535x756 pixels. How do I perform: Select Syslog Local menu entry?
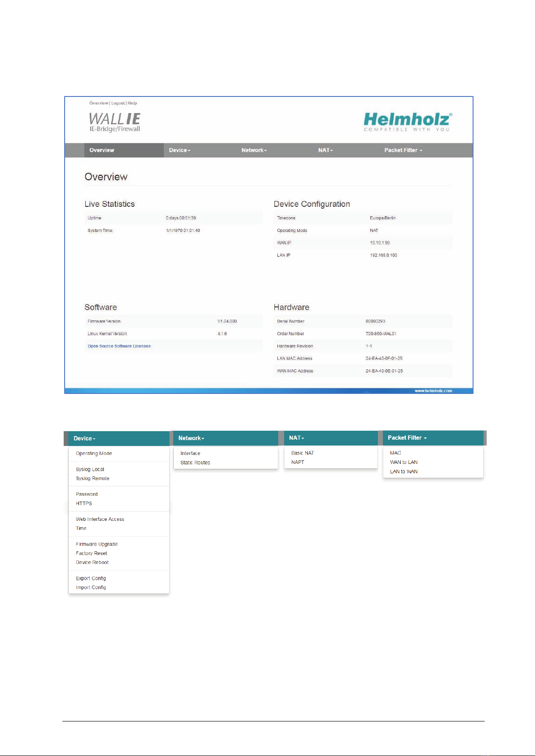tap(90, 469)
